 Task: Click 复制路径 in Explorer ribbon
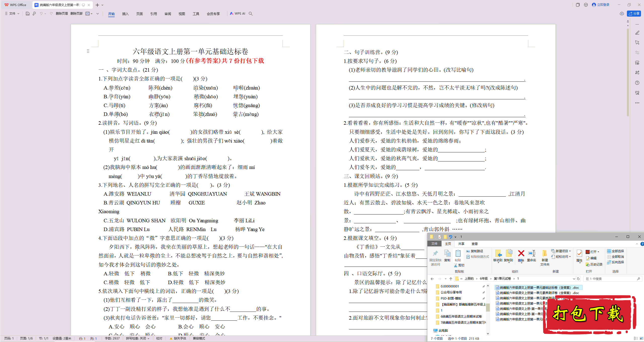tap(474, 251)
